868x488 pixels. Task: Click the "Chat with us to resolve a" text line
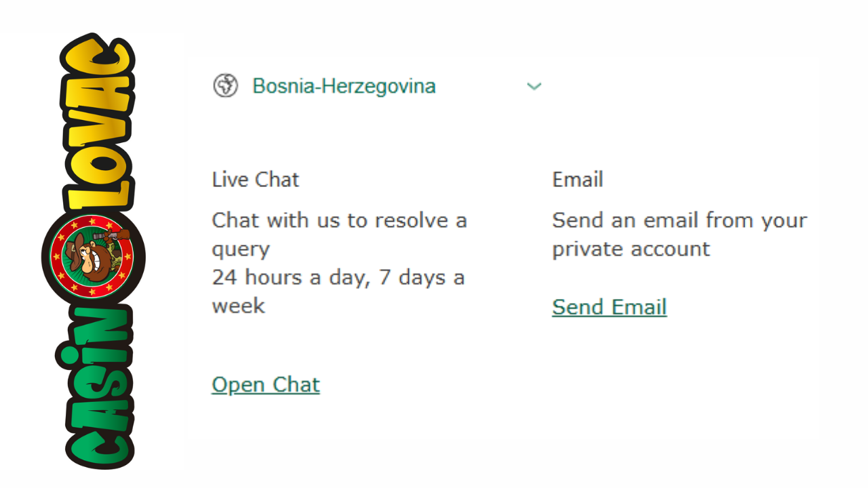pyautogui.click(x=339, y=220)
